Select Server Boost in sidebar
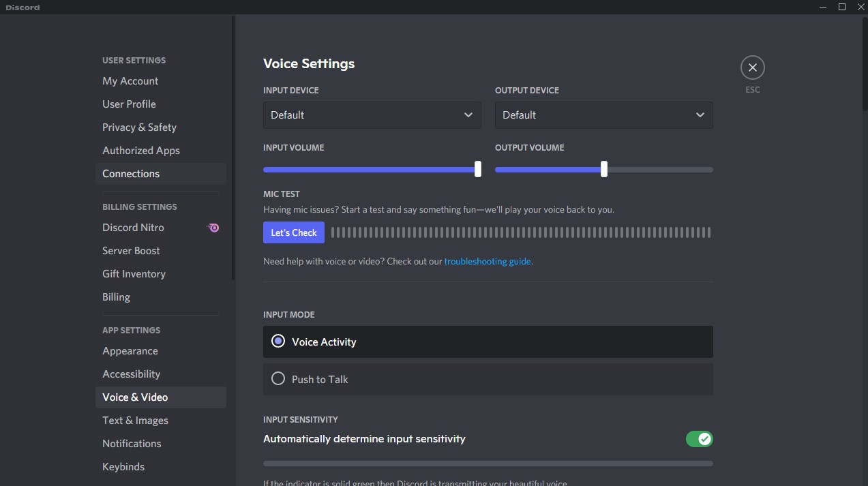Screen dimensions: 868x486 (x=161, y=251)
